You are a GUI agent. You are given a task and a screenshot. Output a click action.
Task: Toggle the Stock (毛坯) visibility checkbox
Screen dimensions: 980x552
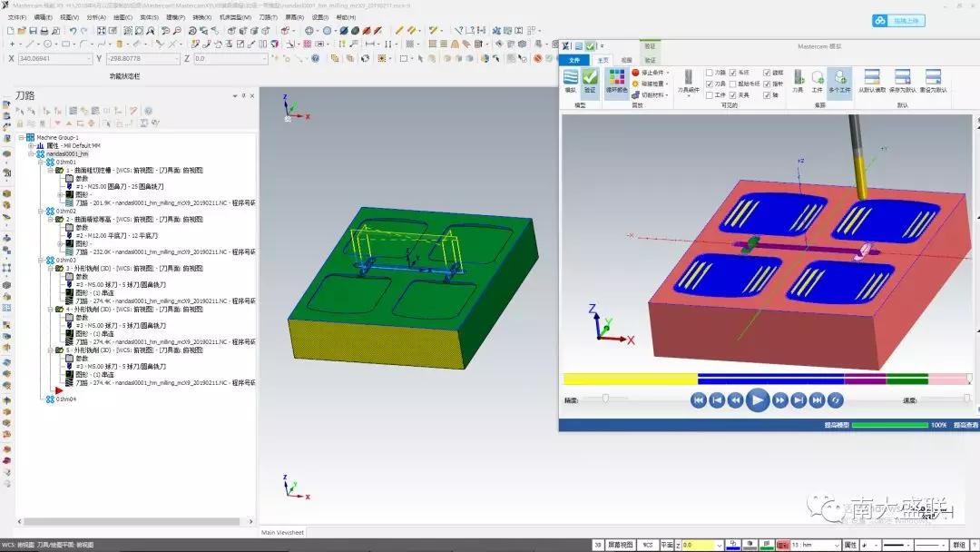click(x=733, y=73)
